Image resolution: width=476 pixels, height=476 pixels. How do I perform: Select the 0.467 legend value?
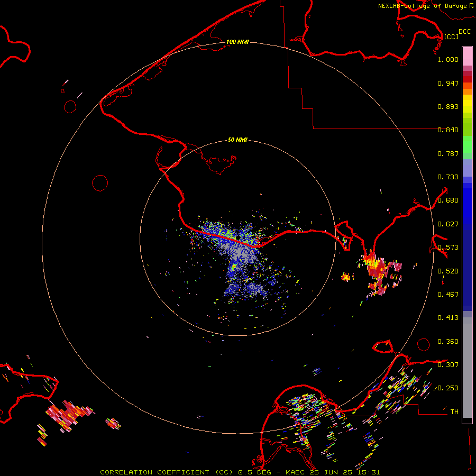tap(448, 295)
